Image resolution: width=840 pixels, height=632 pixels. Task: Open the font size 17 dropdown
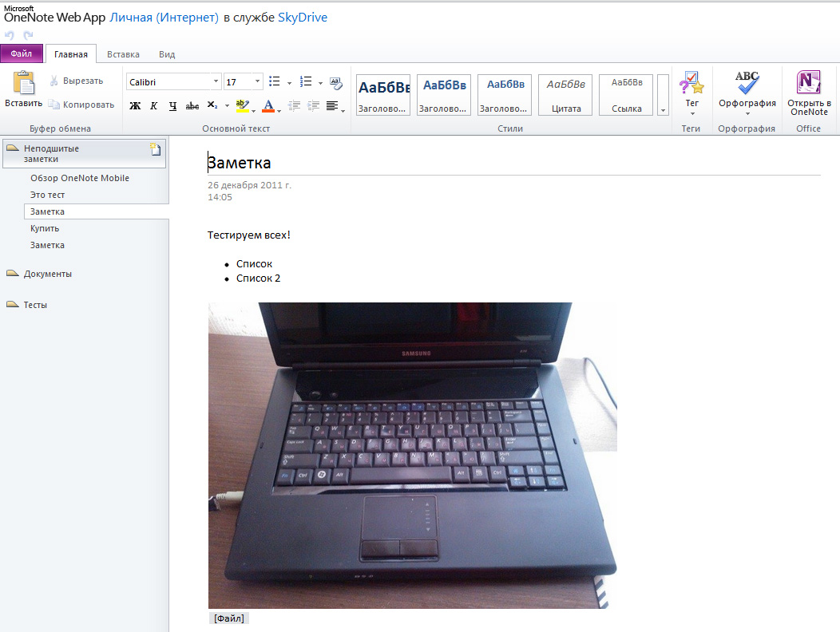tap(257, 81)
